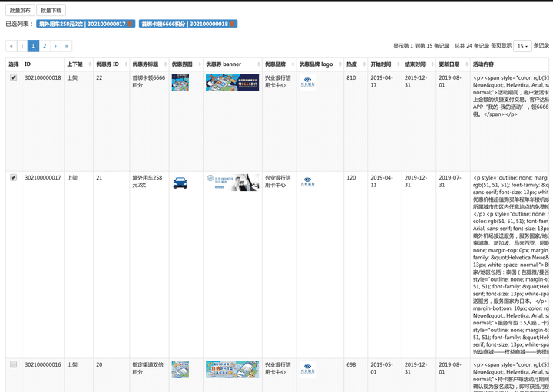Click the bank logo in row 302100000018
Image resolution: width=553 pixels, height=392 pixels.
coord(307,81)
